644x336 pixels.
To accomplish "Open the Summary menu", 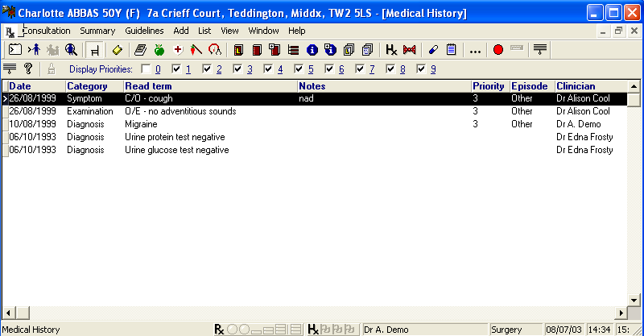I will [97, 31].
